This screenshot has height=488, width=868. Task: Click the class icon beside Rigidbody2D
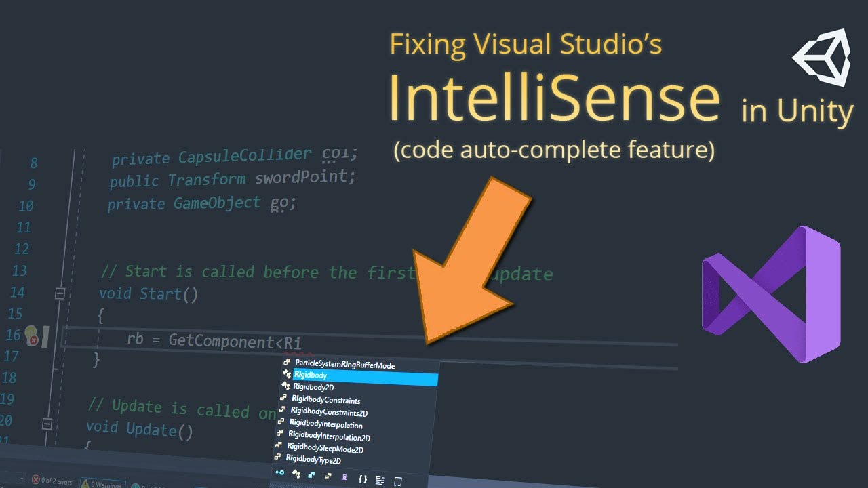[x=285, y=385]
